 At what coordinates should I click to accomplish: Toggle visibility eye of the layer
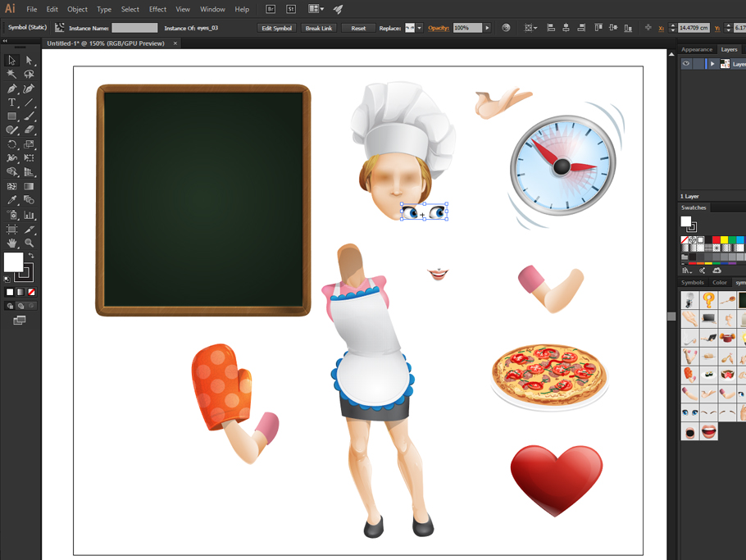686,64
